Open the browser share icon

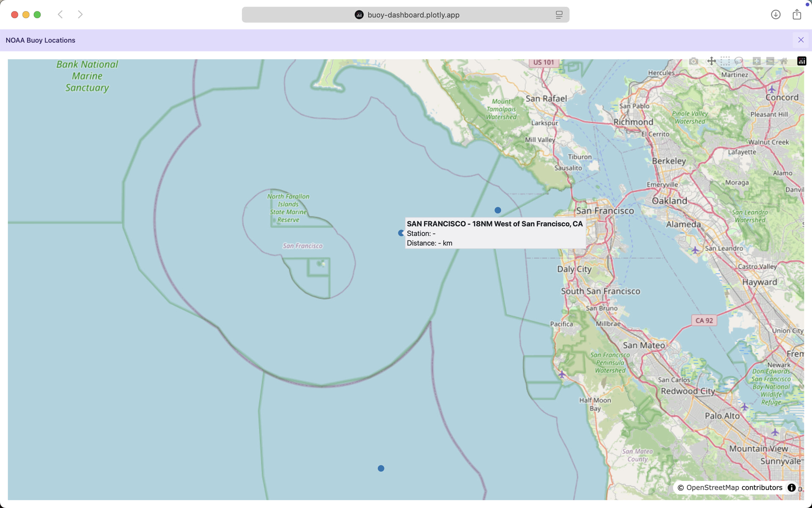[x=797, y=15]
